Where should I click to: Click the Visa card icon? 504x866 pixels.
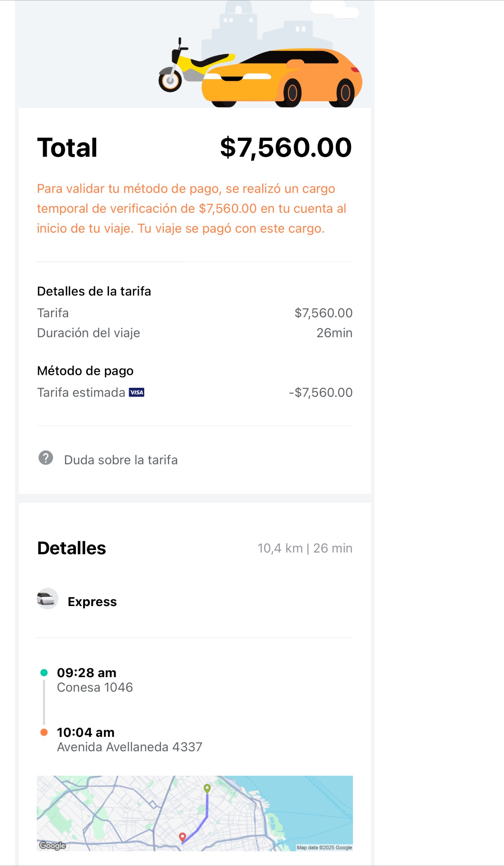coord(137,392)
